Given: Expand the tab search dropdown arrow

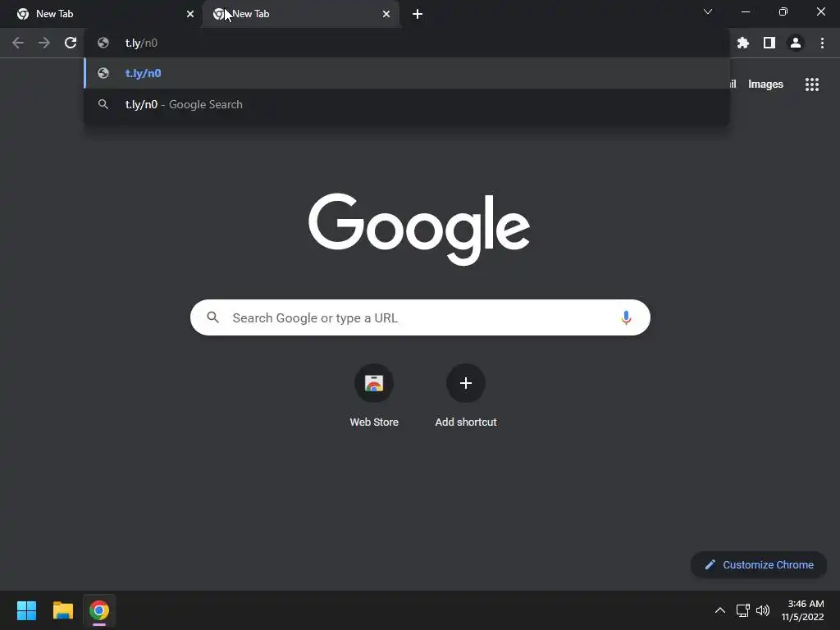Looking at the screenshot, I should pos(708,11).
